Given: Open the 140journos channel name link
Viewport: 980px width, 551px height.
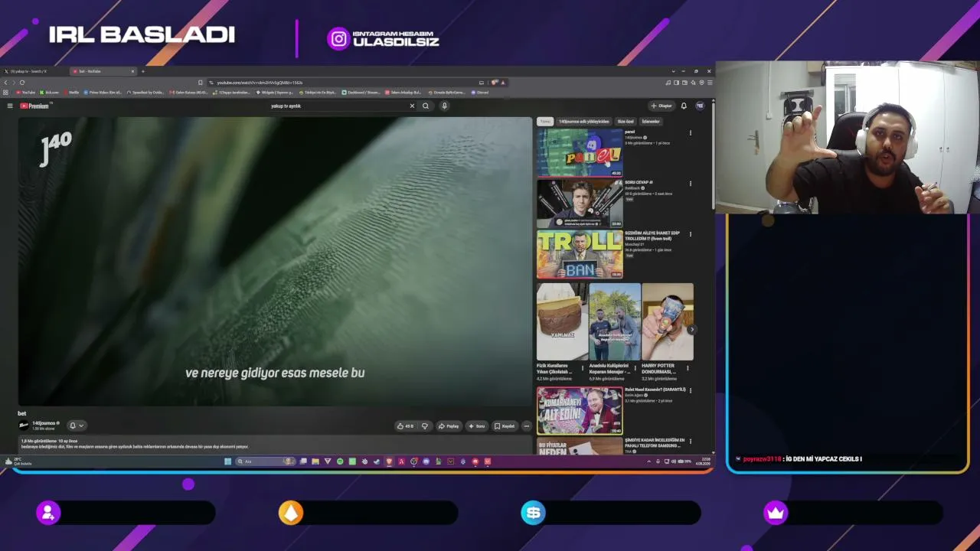Looking at the screenshot, I should click(44, 423).
